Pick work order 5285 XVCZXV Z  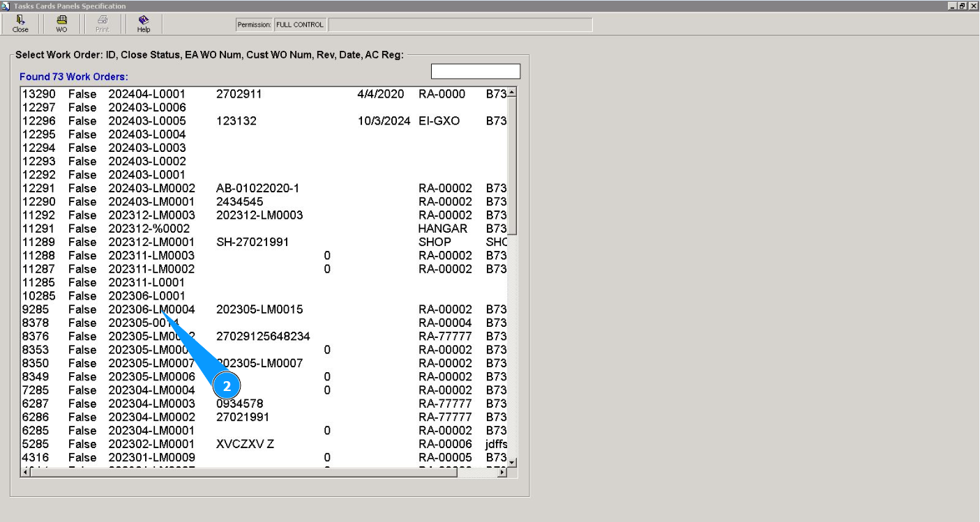[264, 444]
